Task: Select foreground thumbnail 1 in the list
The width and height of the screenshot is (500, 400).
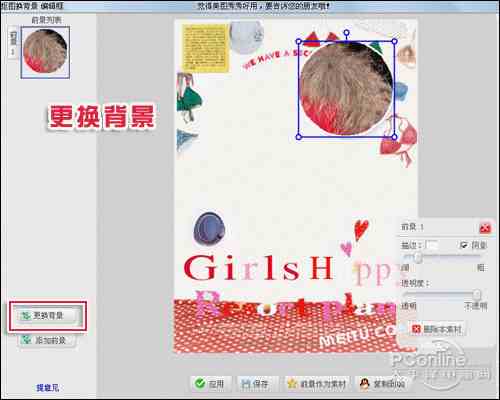Action: click(x=45, y=53)
